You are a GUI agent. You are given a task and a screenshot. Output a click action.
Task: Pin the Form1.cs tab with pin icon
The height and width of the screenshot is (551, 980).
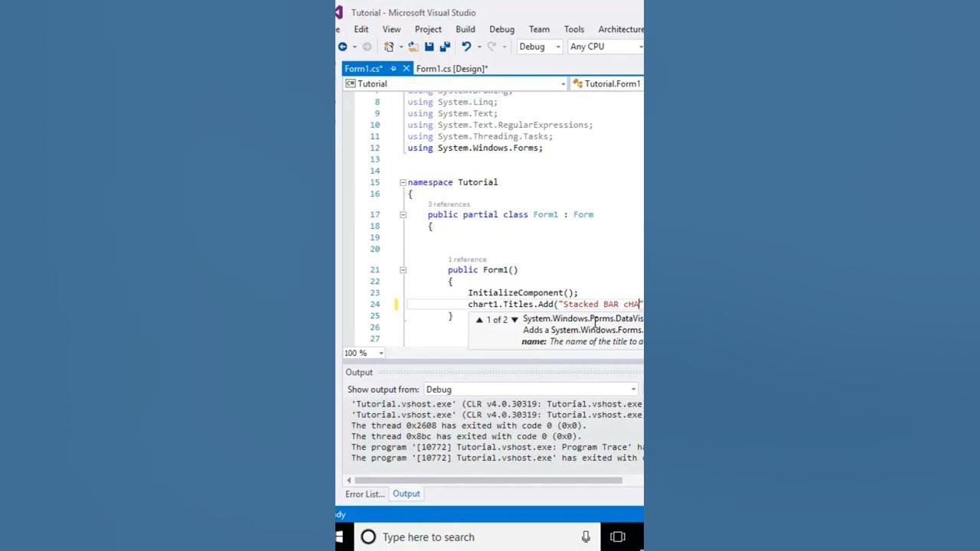coord(394,69)
